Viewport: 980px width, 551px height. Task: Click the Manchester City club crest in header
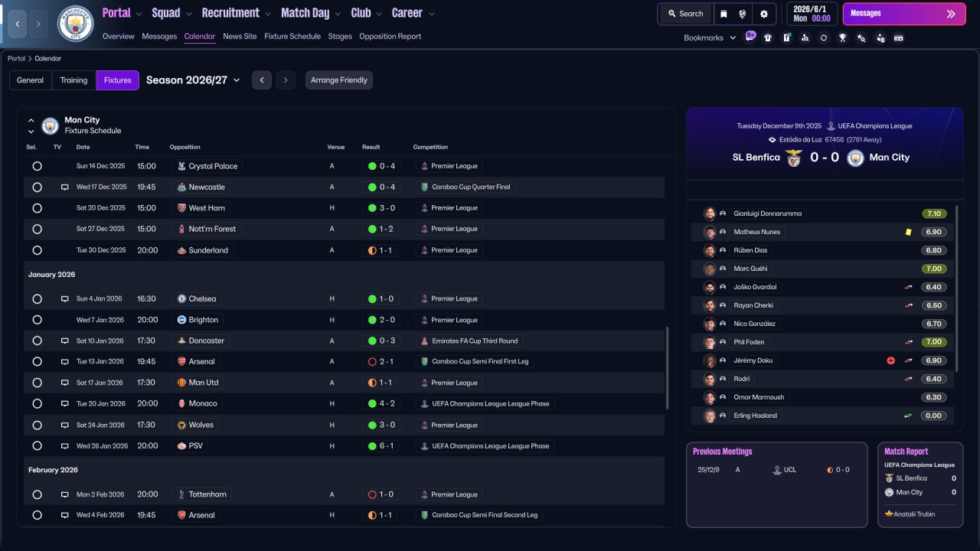(76, 24)
